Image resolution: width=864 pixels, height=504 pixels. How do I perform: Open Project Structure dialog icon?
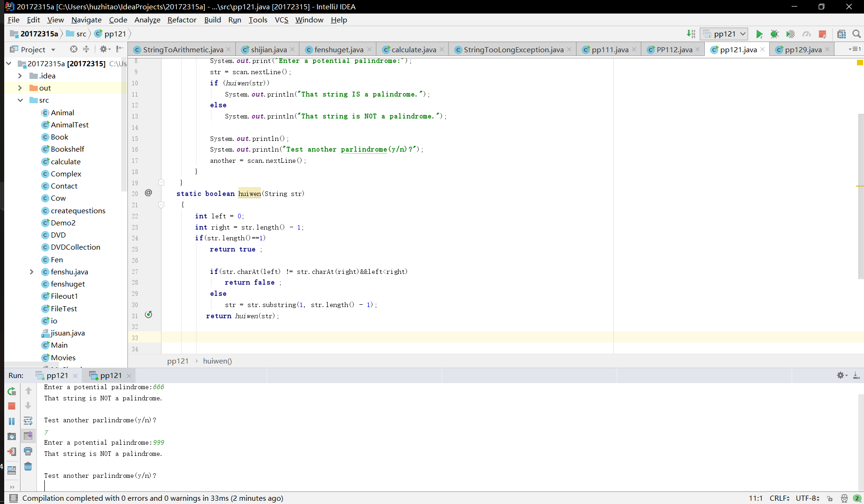pyautogui.click(x=841, y=34)
